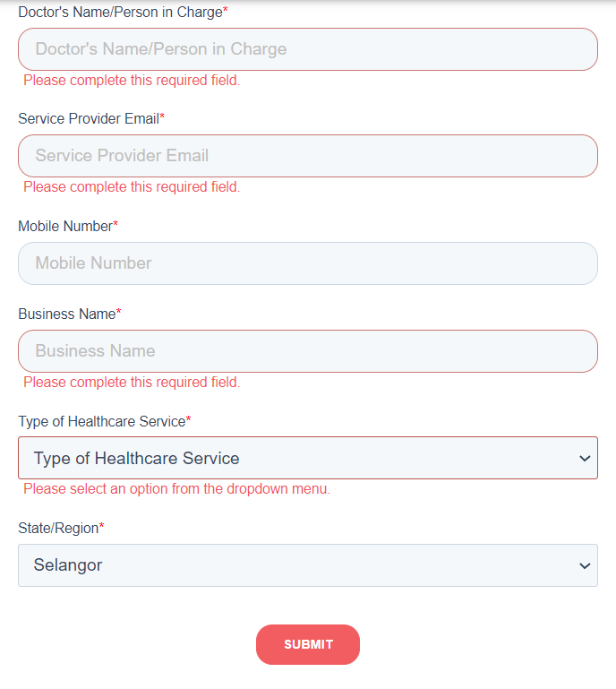Click into the Service Provider Email field
The width and height of the screenshot is (616, 689).
tap(308, 156)
